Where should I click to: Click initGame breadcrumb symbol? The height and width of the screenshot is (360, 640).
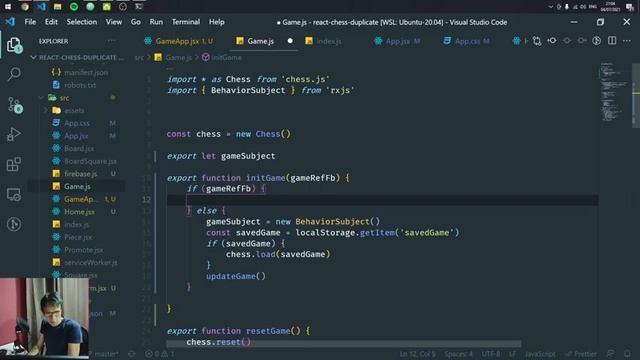tap(222, 58)
